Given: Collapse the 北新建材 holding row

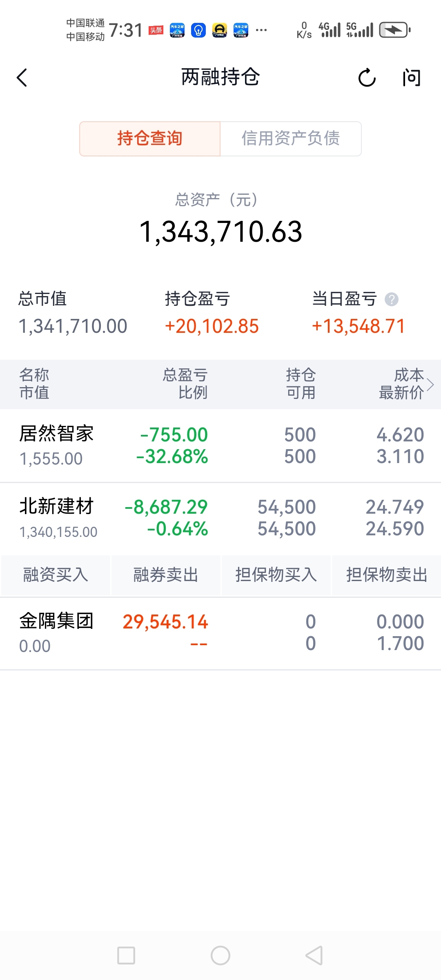Looking at the screenshot, I should point(220,518).
